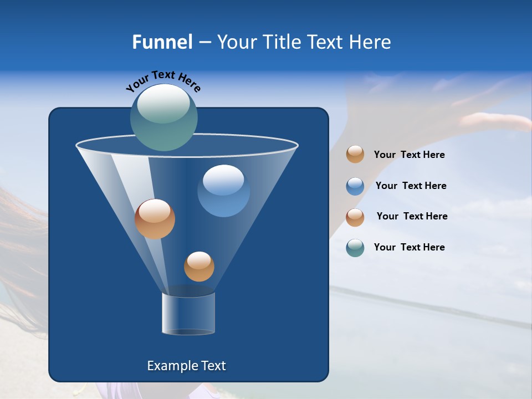Viewport: 532px width, 399px height.
Task: Select the third orange legend bullet
Action: click(x=355, y=217)
